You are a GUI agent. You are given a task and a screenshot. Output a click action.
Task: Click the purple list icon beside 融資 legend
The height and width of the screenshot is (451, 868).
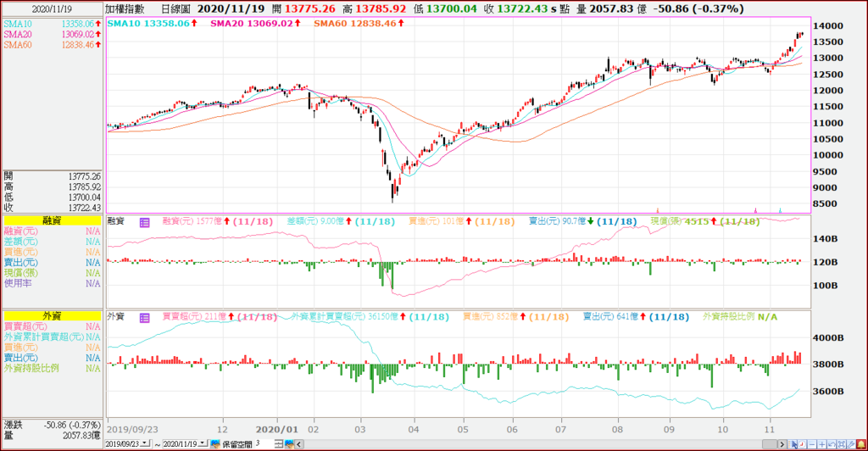tap(144, 222)
